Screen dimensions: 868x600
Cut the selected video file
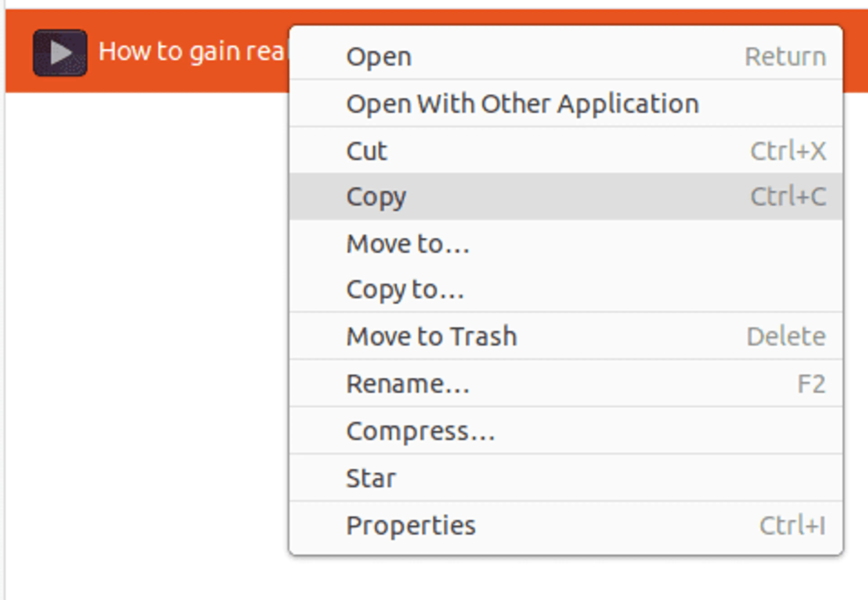click(367, 151)
